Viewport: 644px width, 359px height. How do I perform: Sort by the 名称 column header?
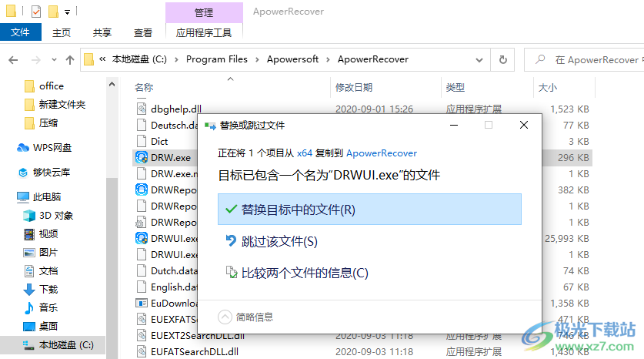tap(144, 87)
